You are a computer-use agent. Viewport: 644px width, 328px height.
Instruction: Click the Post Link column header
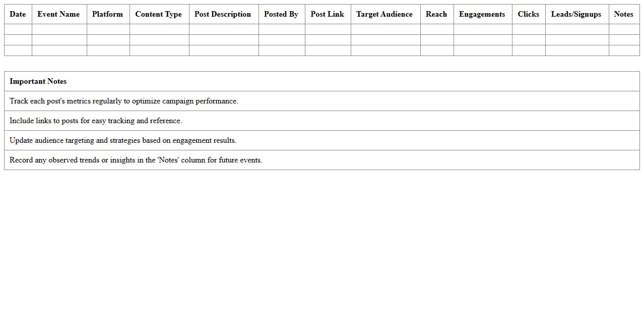328,14
